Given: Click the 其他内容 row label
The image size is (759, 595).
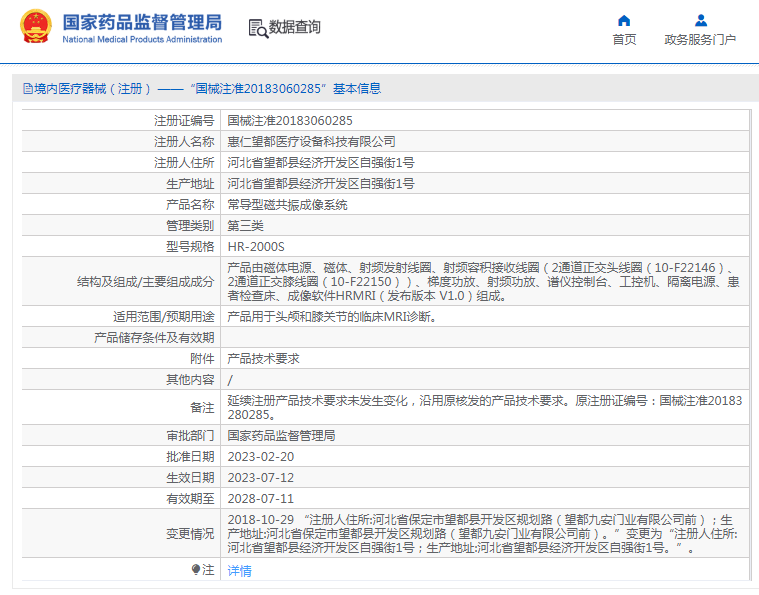Looking at the screenshot, I should coord(190,380).
